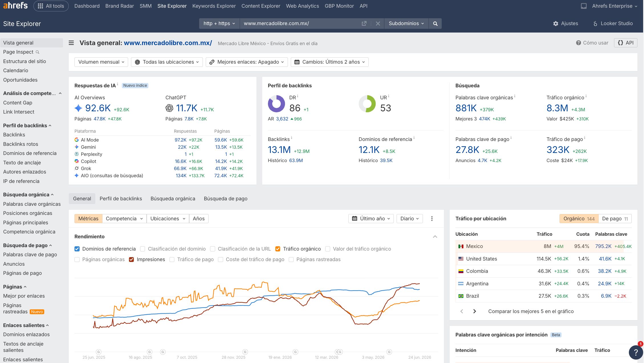
Task: Open the Diario interval dropdown
Action: pos(409,219)
